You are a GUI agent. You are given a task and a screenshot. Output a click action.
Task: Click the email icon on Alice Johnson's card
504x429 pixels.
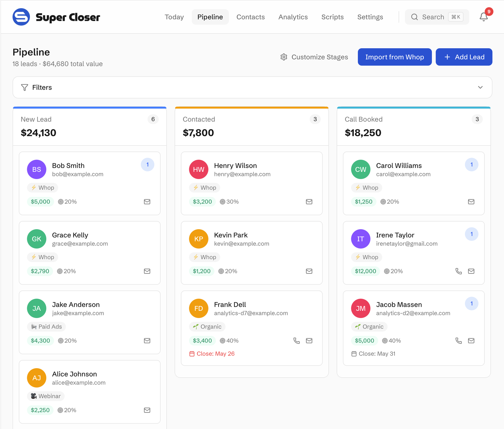point(147,410)
